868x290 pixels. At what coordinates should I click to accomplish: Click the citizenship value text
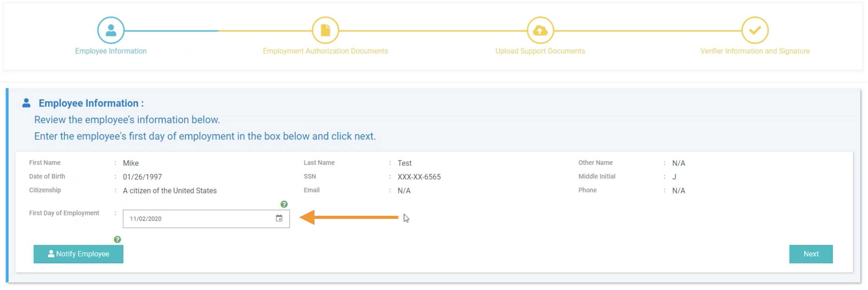click(x=170, y=190)
